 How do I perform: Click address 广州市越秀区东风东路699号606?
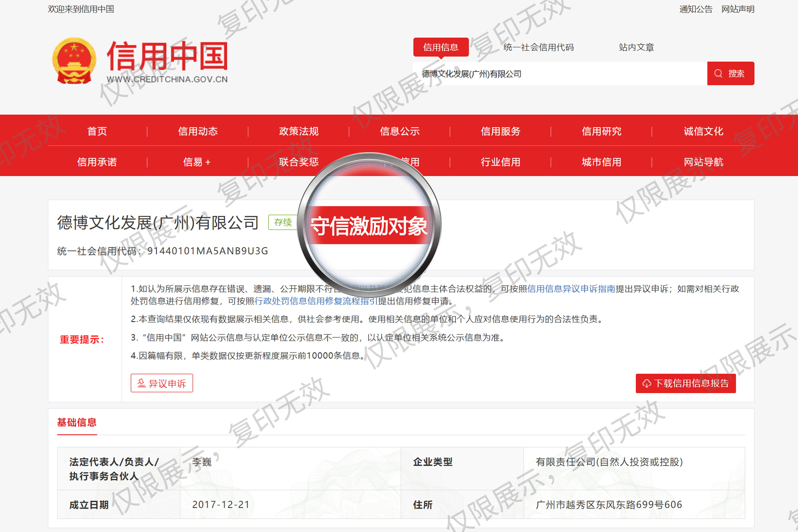click(x=609, y=504)
